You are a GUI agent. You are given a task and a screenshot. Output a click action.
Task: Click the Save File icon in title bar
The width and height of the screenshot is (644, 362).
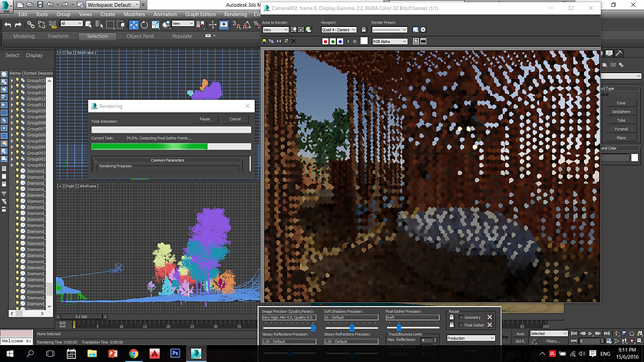coord(40,5)
